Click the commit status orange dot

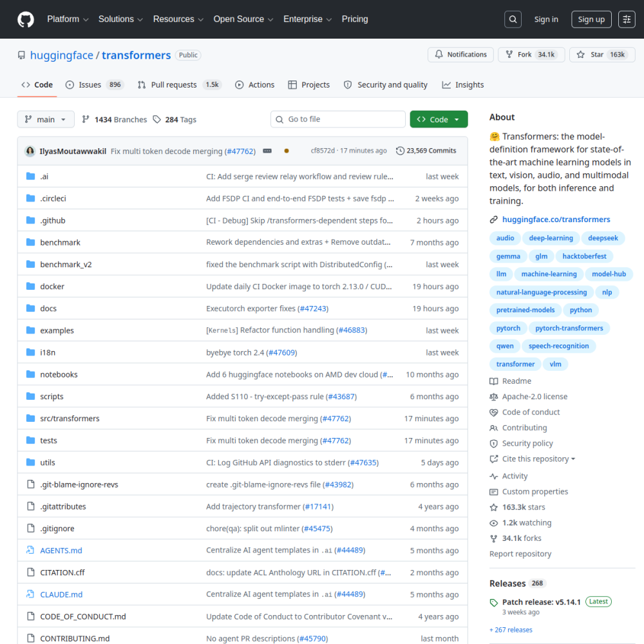pyautogui.click(x=287, y=151)
